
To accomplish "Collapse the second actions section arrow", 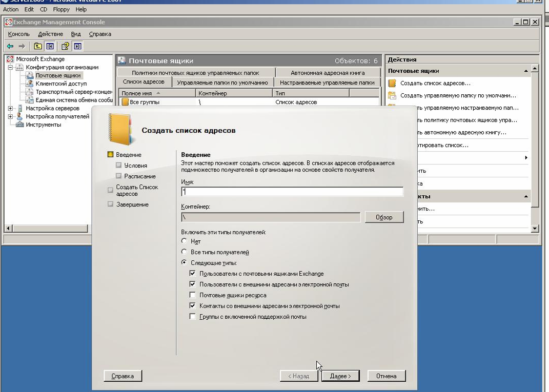I will pos(526,197).
